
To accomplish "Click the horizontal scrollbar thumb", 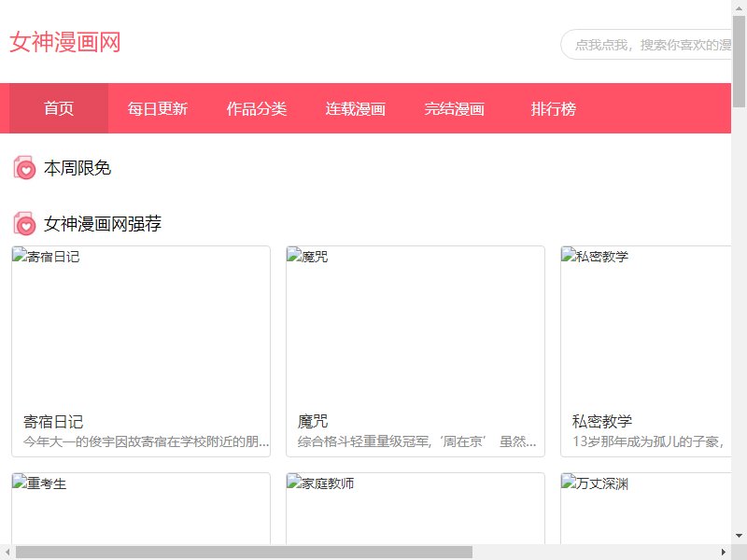I will (244, 552).
